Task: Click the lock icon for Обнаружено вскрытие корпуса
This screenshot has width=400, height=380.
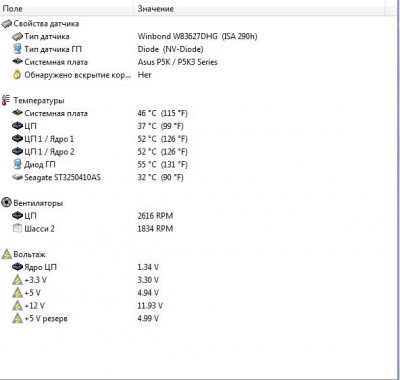Action: pos(17,75)
